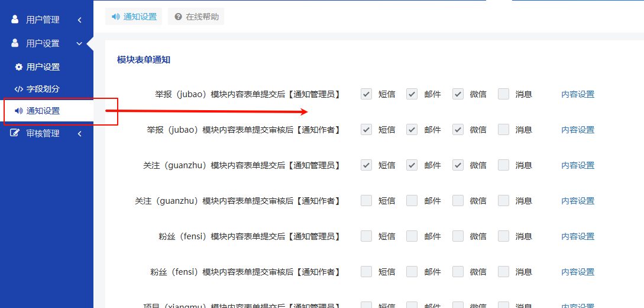Uncheck 微信 for guanzhu 通知管理员 row
The height and width of the screenshot is (308, 644).
coord(458,165)
